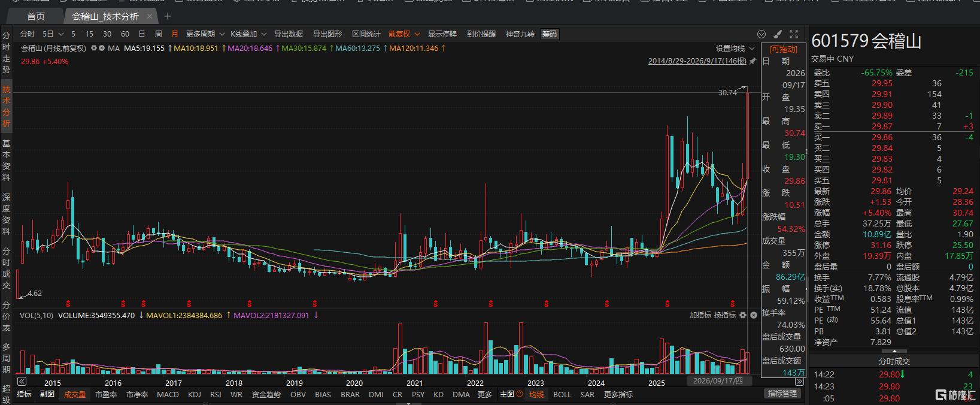Select 市盈率 sub-chart indicator
This screenshot has height=405, width=980.
click(x=106, y=394)
